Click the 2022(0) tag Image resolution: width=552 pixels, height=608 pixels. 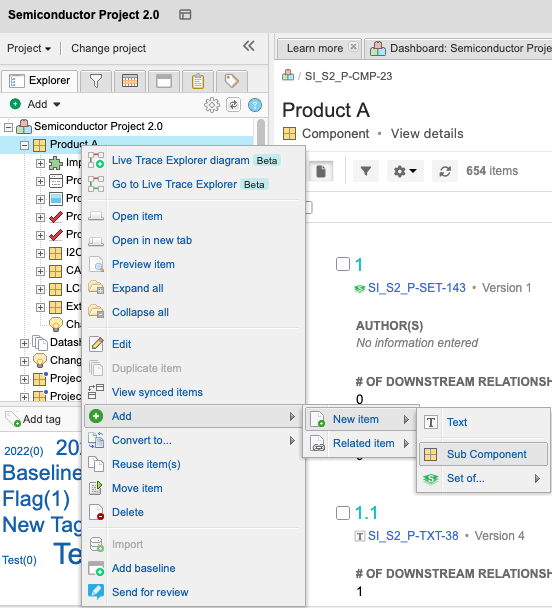(x=24, y=451)
